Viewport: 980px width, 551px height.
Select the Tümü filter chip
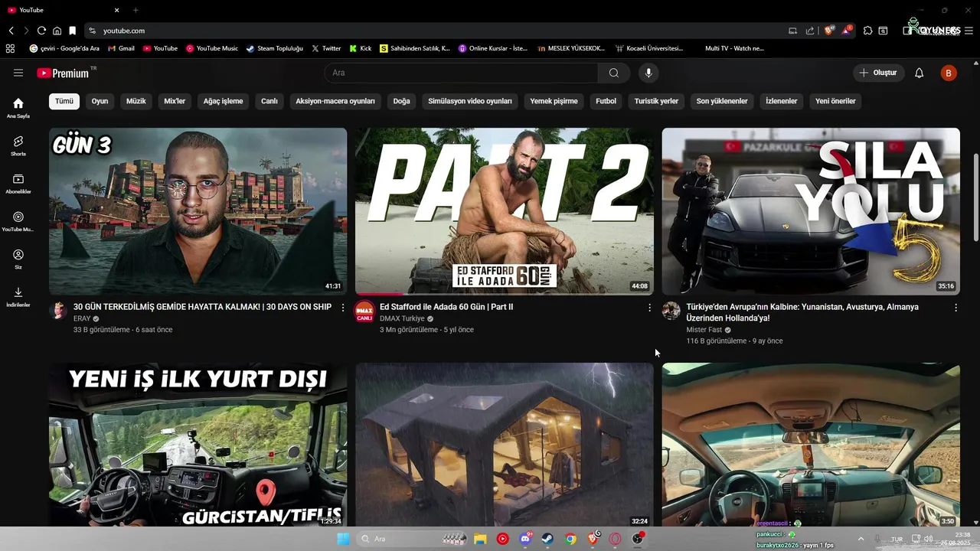tap(64, 101)
